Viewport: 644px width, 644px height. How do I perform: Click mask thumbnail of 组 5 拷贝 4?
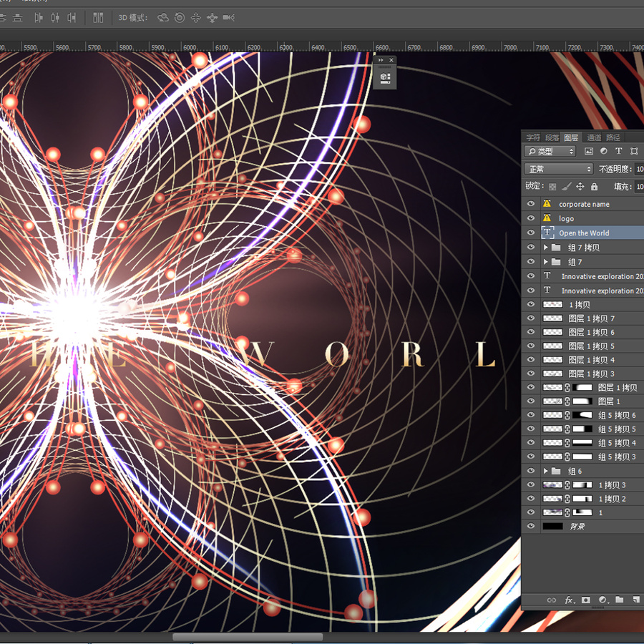[582, 442]
